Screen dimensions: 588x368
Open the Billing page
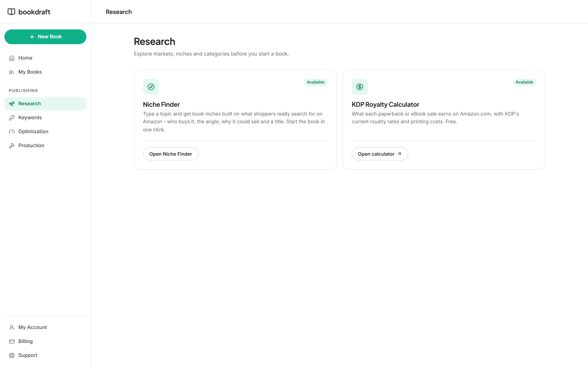coord(45,342)
